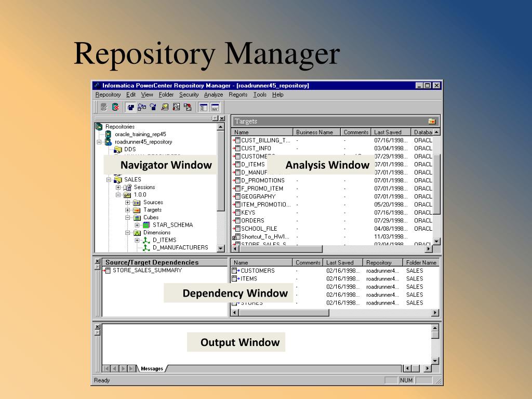
Task: Sort dependency list by Repository column
Action: click(383, 262)
